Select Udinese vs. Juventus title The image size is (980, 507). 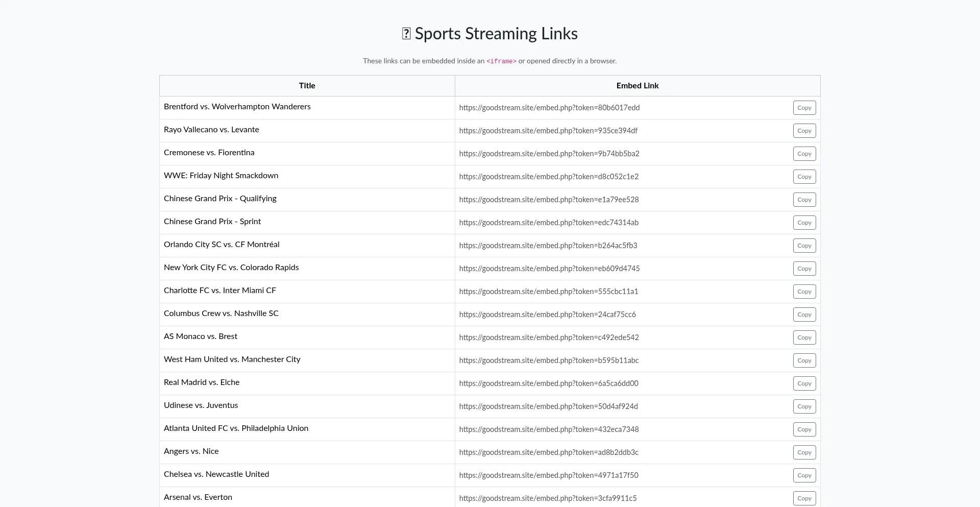[201, 405]
